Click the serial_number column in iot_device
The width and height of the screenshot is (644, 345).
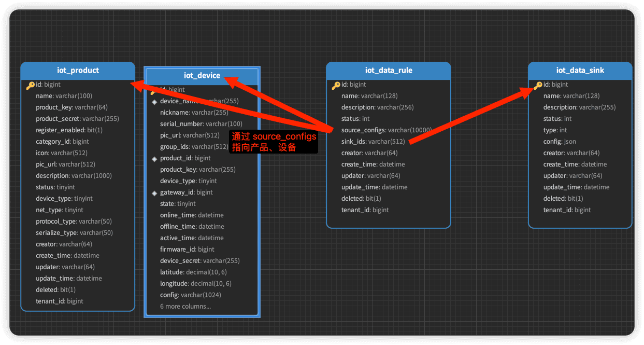coord(201,124)
